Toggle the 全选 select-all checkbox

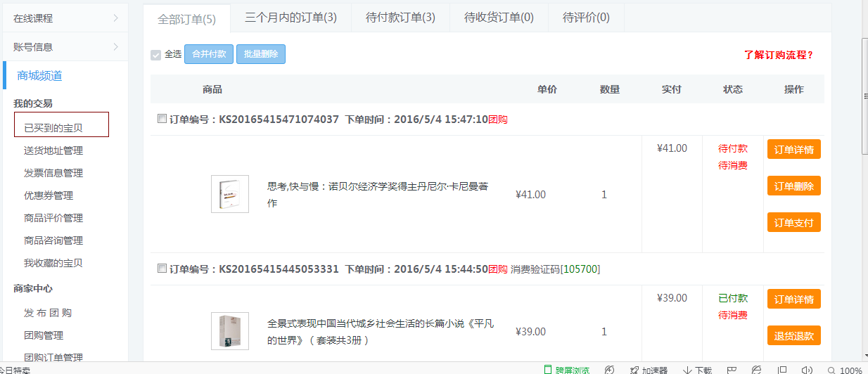(x=156, y=55)
